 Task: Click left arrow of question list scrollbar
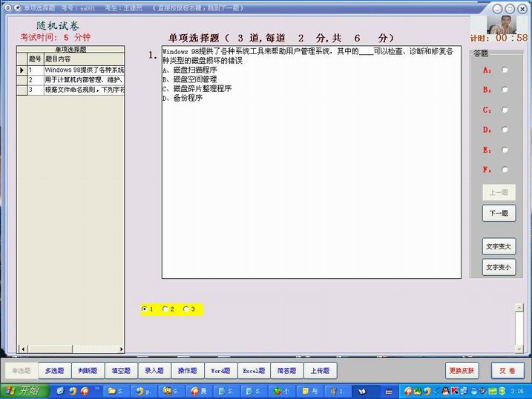(23, 349)
